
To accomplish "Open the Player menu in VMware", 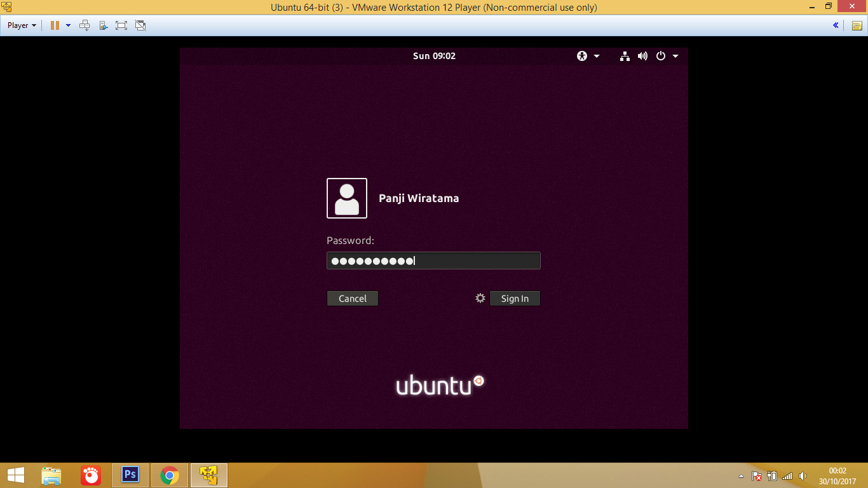I will (x=22, y=25).
